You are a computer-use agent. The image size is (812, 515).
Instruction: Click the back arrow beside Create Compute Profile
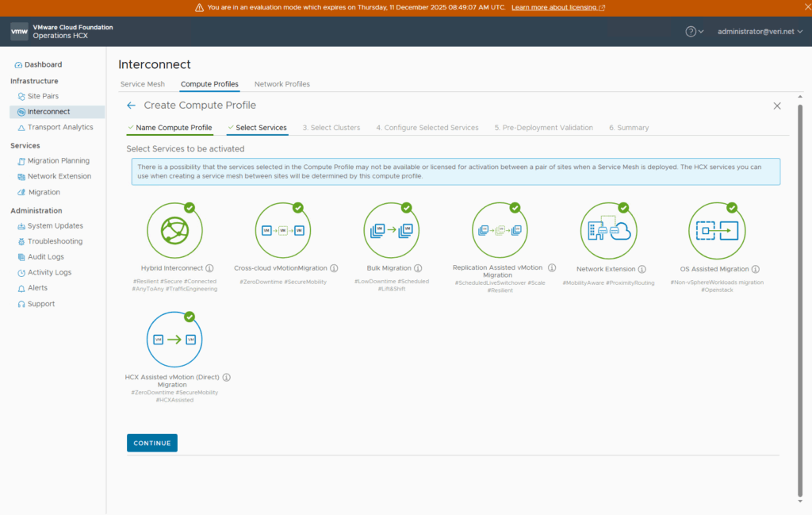tap(132, 106)
